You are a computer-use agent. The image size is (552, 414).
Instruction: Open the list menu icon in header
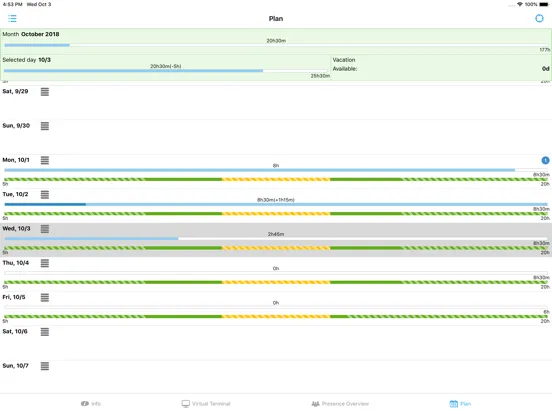click(12, 18)
